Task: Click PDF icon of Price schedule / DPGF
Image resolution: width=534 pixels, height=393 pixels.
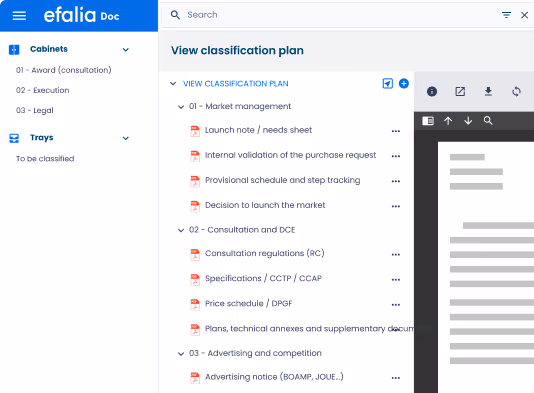Action: pyautogui.click(x=195, y=304)
